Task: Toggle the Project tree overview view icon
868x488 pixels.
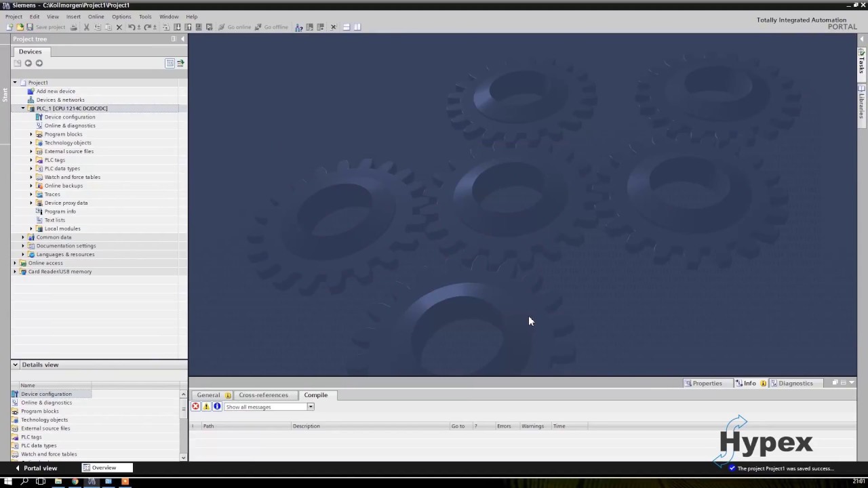Action: click(170, 63)
